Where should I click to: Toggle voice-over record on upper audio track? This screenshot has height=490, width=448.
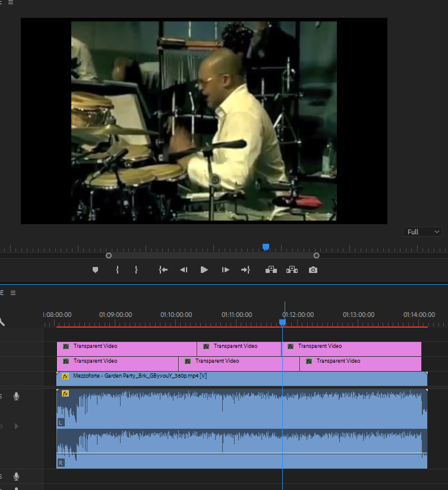pos(17,396)
